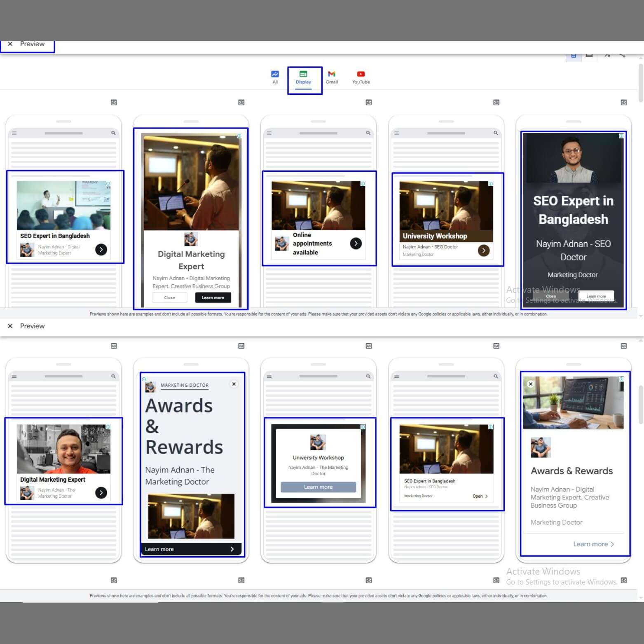Close the lower Preview panel
Viewport: 644px width, 644px height.
(x=10, y=326)
